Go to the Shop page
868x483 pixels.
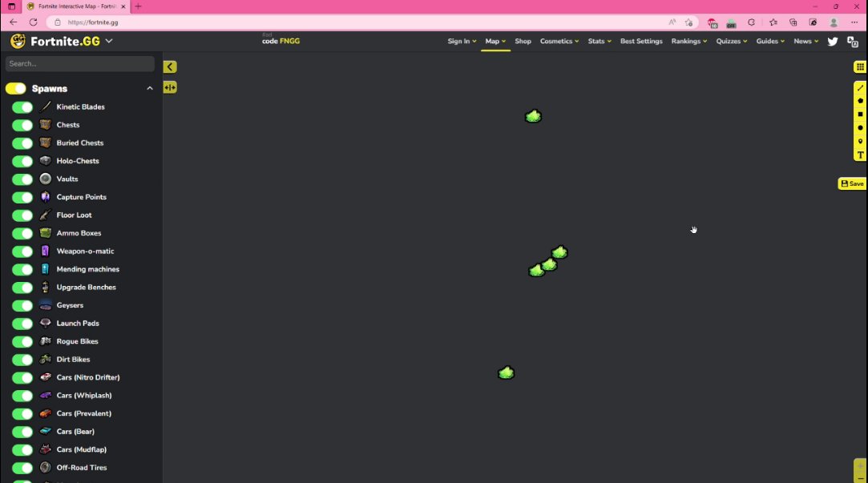click(x=523, y=42)
